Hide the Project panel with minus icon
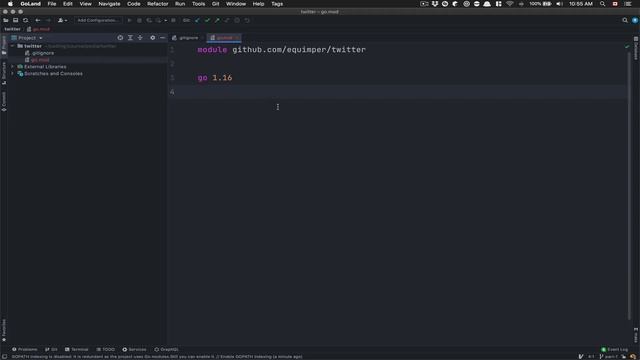The image size is (640, 360). click(162, 38)
